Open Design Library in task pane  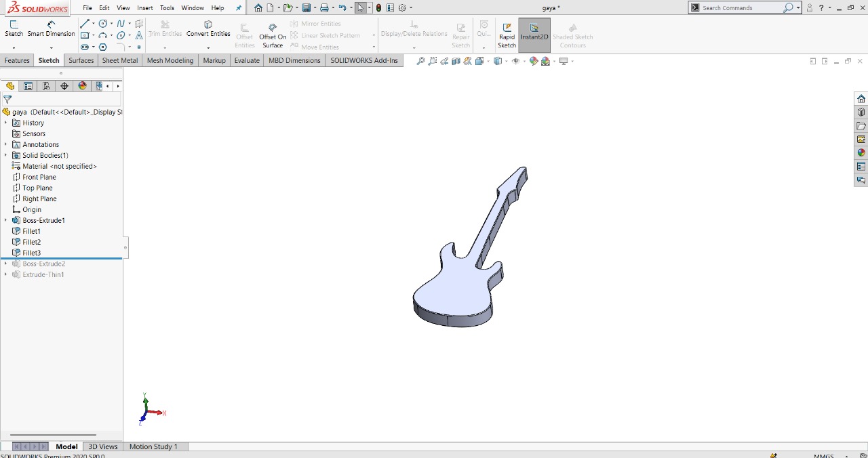861,112
